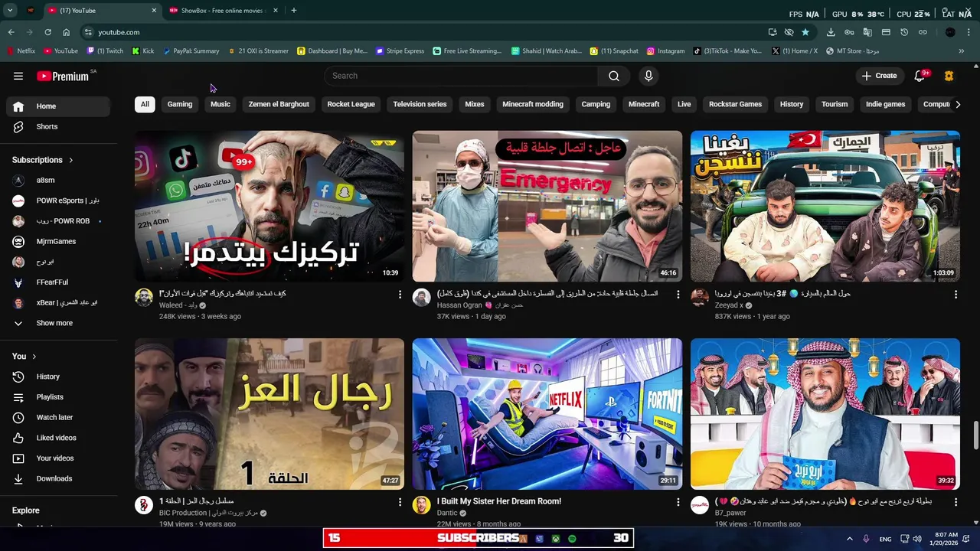Open more actions for BIC Production video

tap(400, 502)
